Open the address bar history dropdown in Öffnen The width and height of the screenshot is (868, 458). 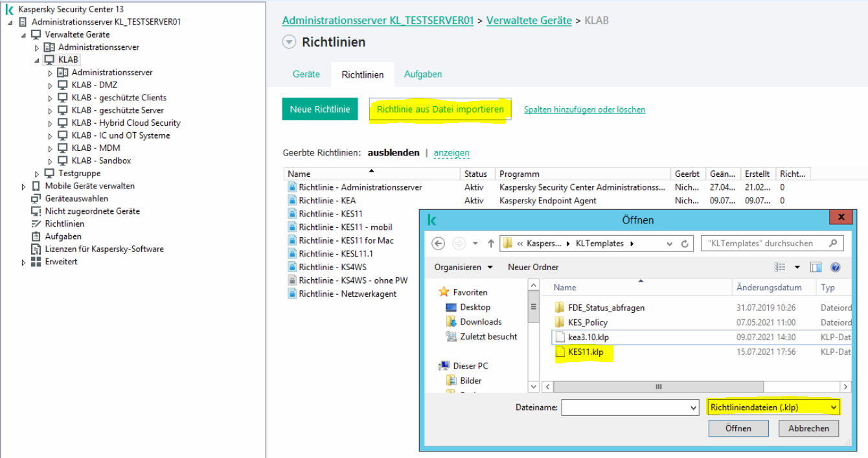coord(670,244)
